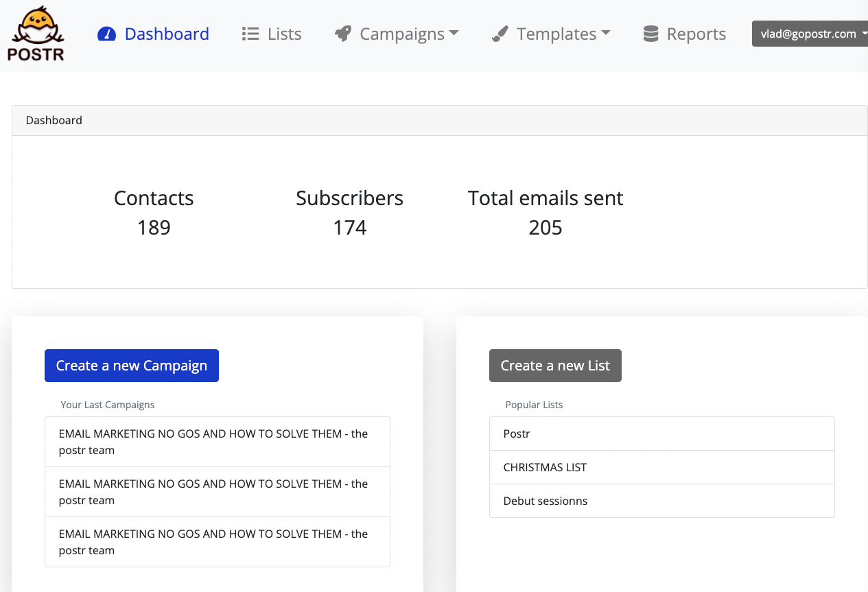Click the Campaigns rocket icon
The width and height of the screenshot is (868, 592).
(342, 33)
